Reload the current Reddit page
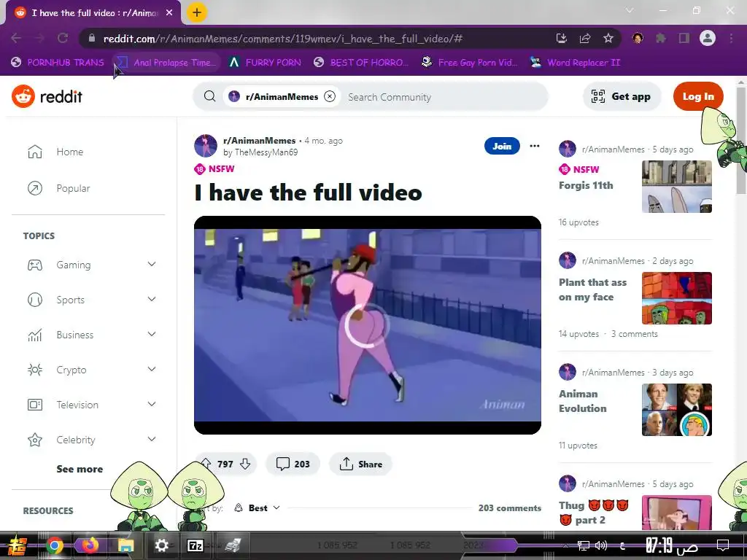 [63, 39]
